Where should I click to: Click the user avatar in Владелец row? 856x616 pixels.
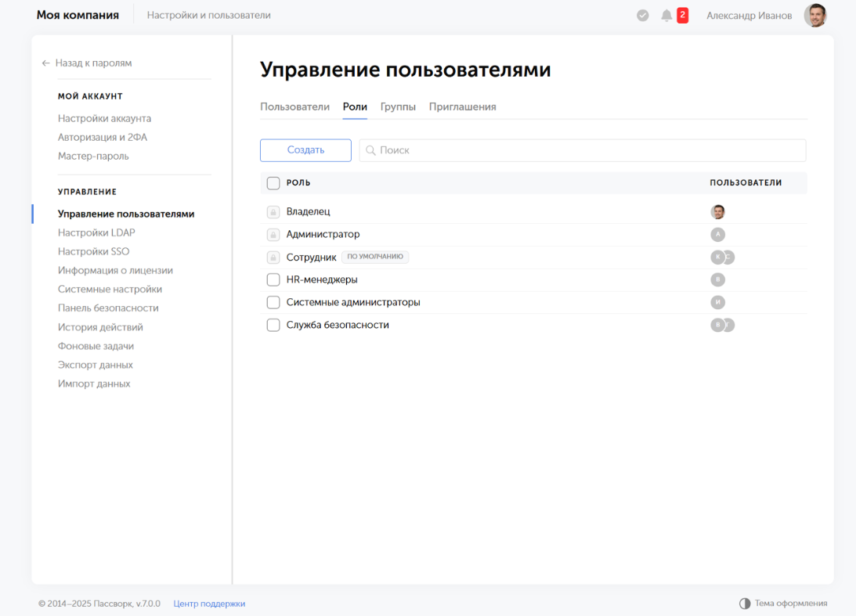coord(718,211)
